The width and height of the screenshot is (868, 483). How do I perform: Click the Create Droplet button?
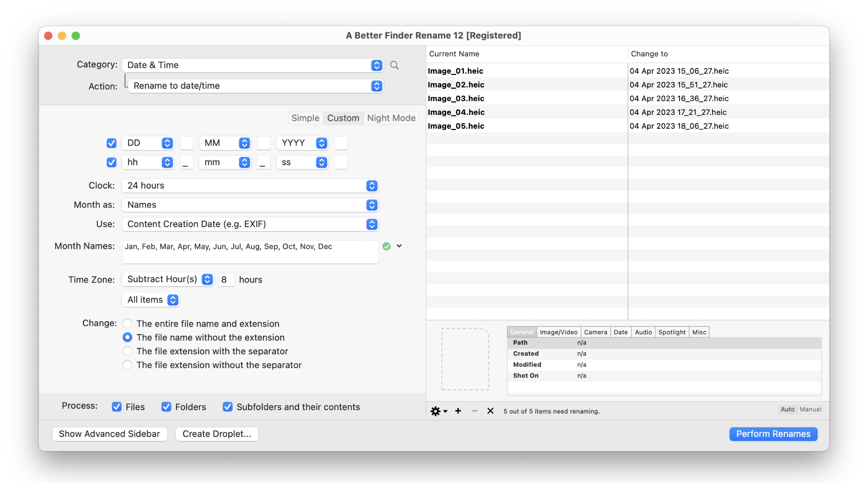[x=217, y=434]
